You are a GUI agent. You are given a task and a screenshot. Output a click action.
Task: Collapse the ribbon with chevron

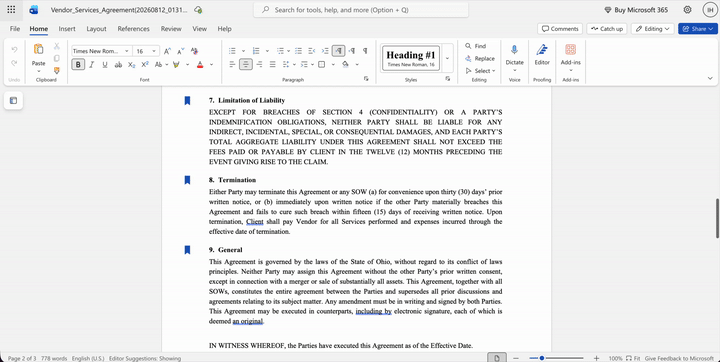(x=710, y=79)
